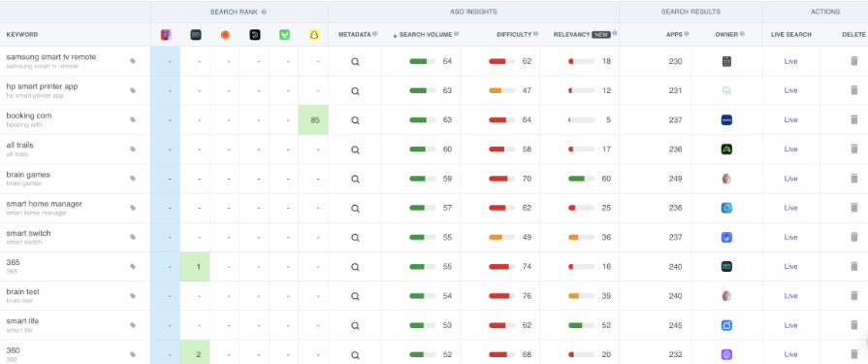Tag the 360 keyword

pyautogui.click(x=133, y=354)
